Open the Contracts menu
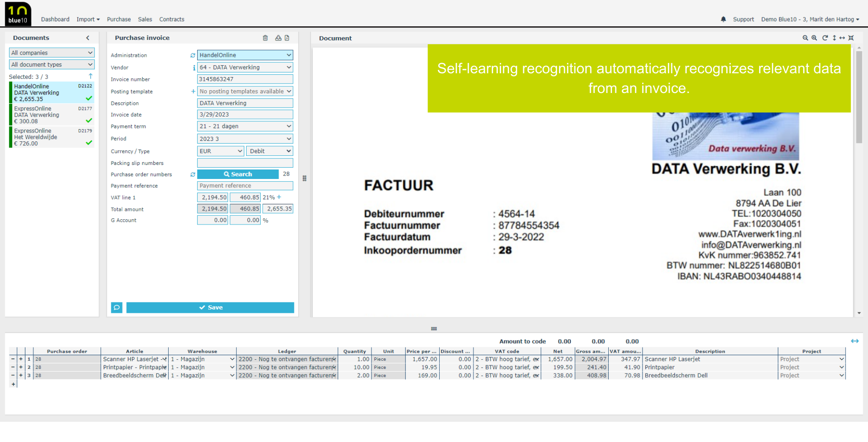The image size is (868, 442). click(x=172, y=19)
